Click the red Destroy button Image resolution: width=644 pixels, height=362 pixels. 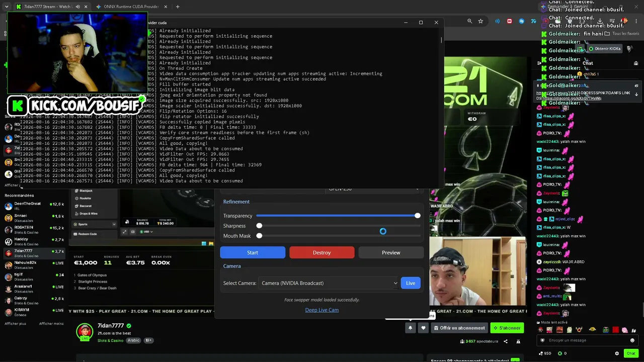pos(321,252)
